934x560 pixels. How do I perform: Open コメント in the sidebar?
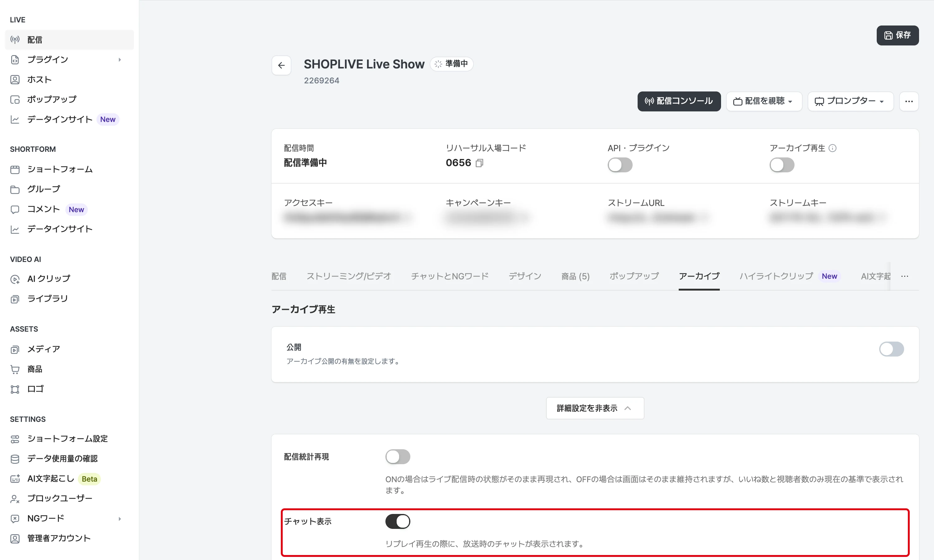(69, 209)
